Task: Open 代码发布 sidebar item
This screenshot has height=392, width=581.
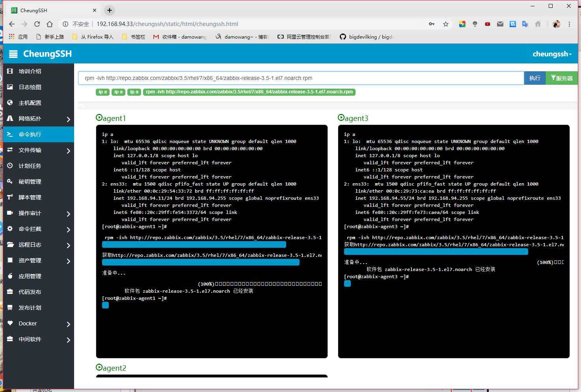Action: pos(39,292)
